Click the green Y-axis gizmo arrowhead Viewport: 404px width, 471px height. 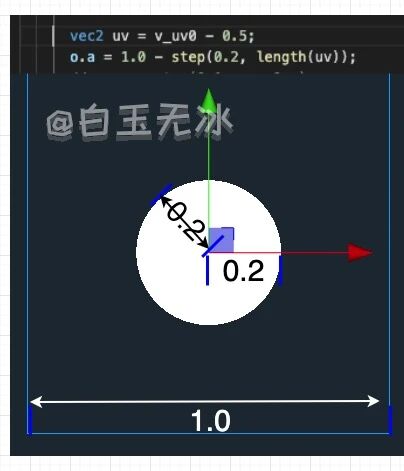point(208,98)
